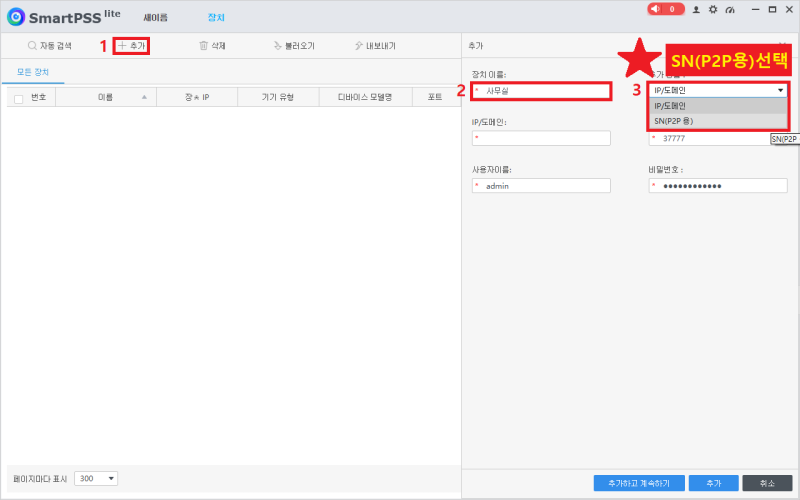Image resolution: width=800 pixels, height=500 pixels.
Task: Click the empty IP/도메인 address field
Action: click(x=541, y=138)
